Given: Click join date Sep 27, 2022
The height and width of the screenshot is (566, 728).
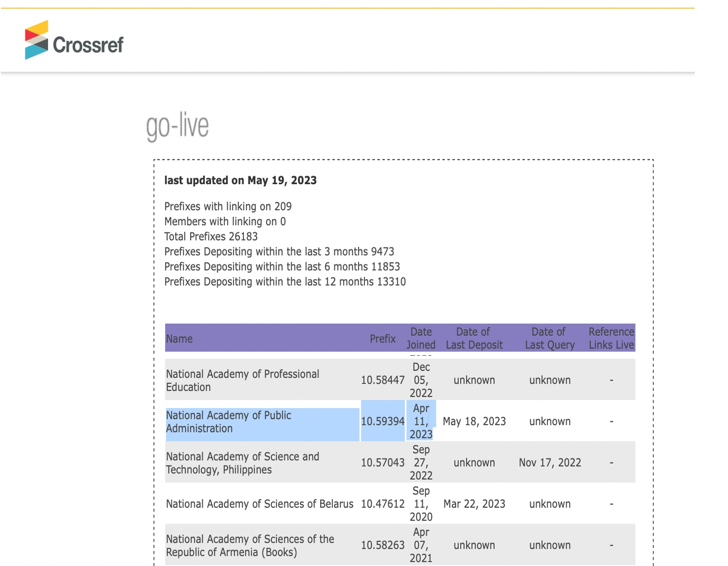Looking at the screenshot, I should coord(421,463).
